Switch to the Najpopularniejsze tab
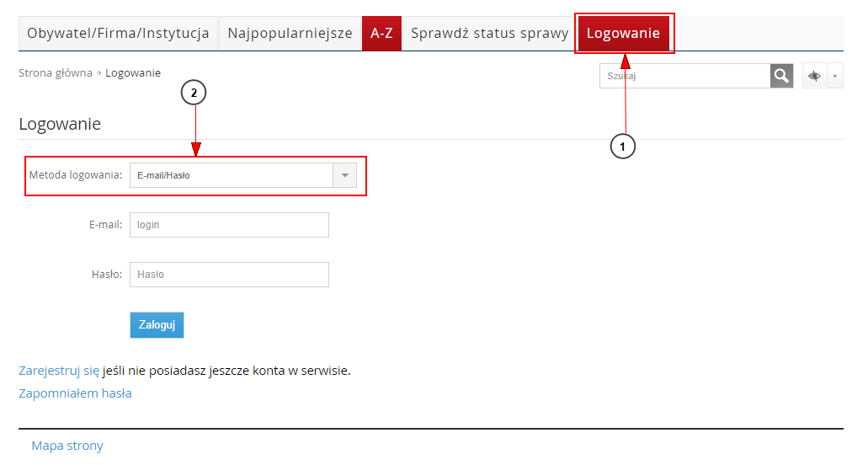 290,34
